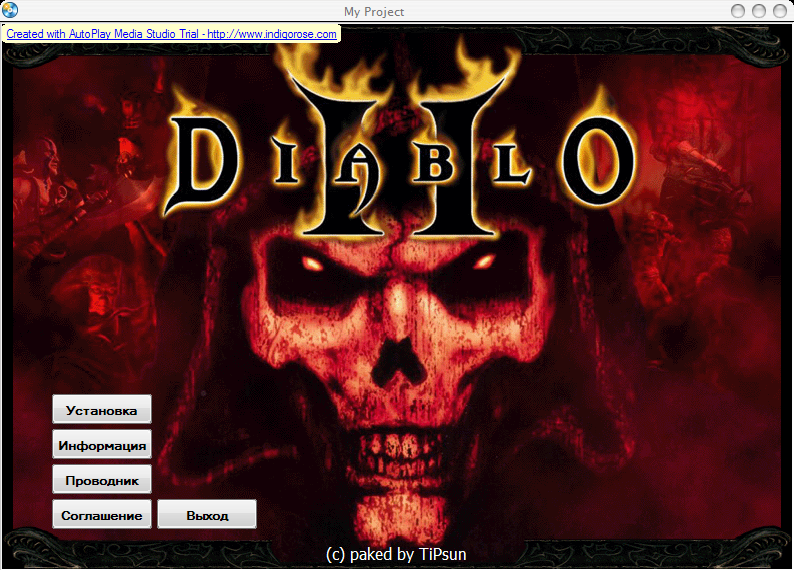Launch Проводник from the menu
794x571 pixels.
tap(102, 480)
